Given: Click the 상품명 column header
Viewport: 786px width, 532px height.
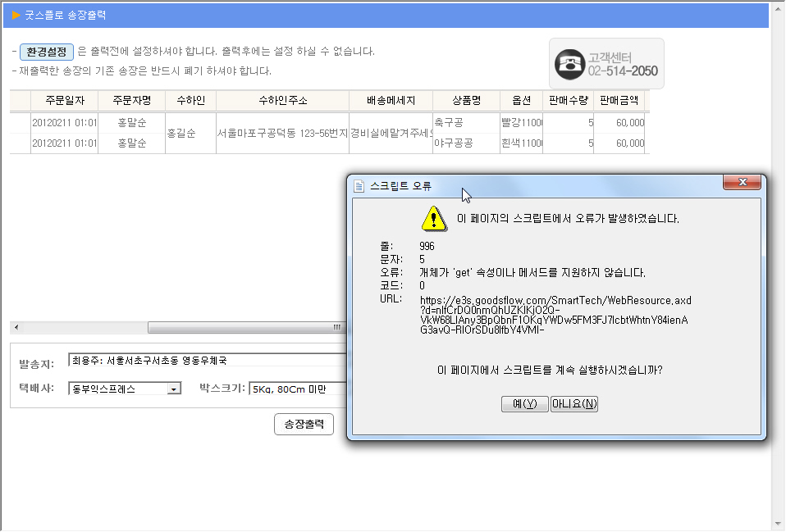Looking at the screenshot, I should click(x=466, y=101).
